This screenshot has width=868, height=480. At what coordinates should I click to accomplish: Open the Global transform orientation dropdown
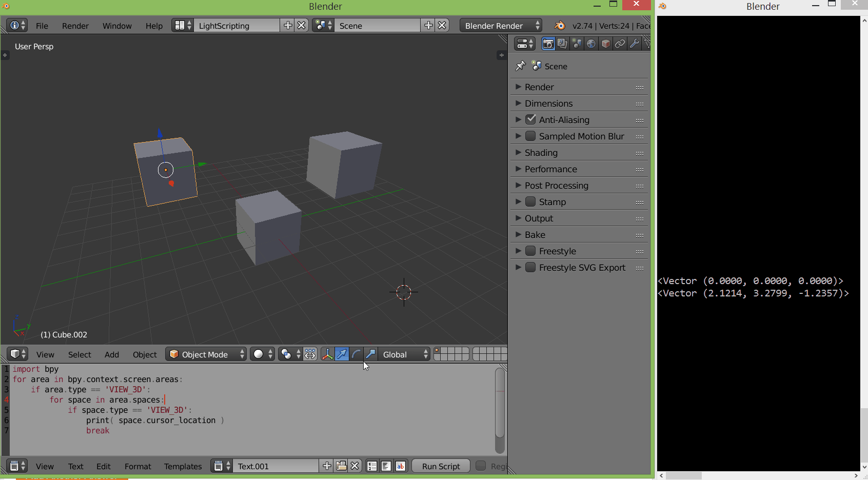click(404, 354)
